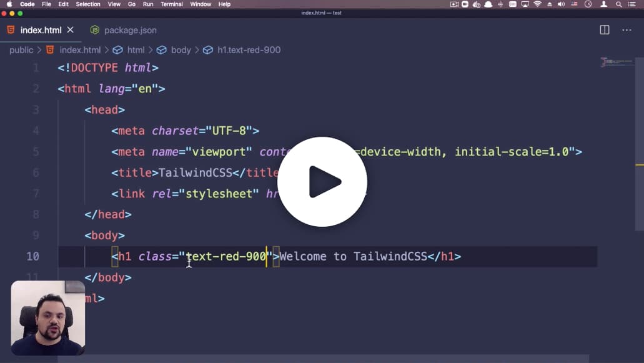Viewport: 644px width, 363px height.
Task: Open the Terminal menu
Action: tap(171, 4)
